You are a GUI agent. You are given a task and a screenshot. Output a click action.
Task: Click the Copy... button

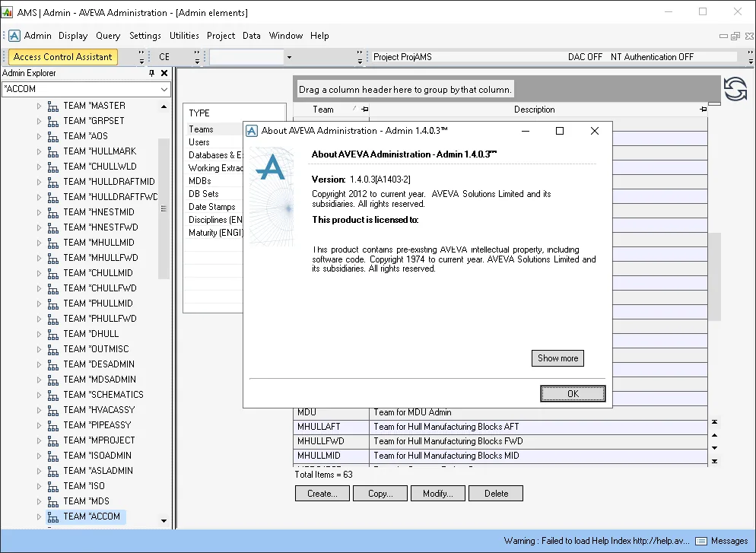(380, 494)
